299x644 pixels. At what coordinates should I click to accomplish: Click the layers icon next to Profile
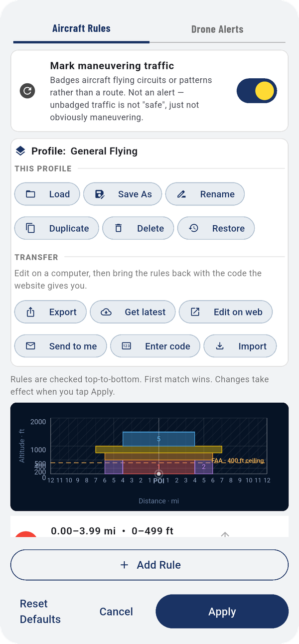20,151
